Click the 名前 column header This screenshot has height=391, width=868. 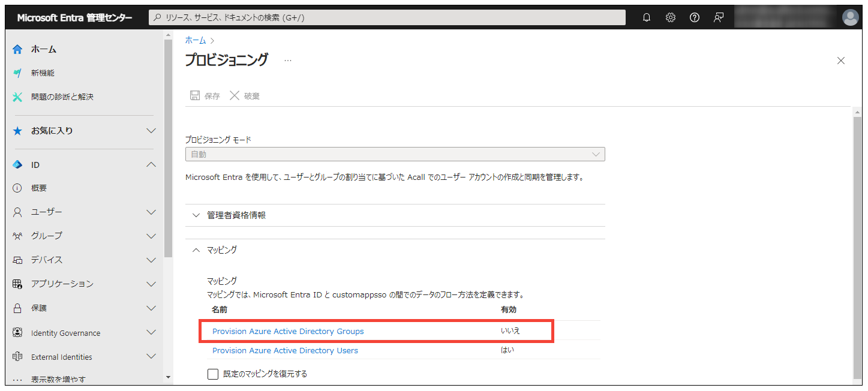(x=220, y=309)
